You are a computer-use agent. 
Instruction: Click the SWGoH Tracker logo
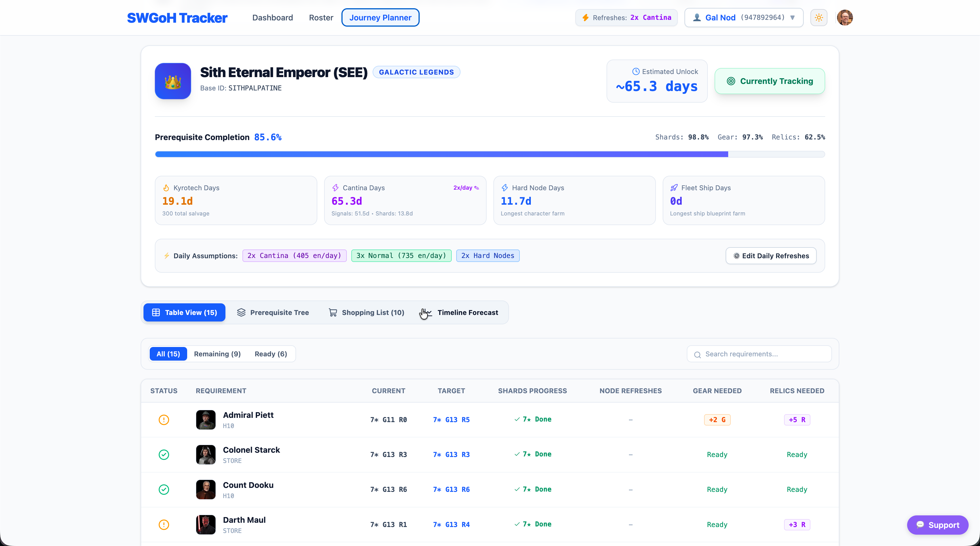pyautogui.click(x=177, y=18)
